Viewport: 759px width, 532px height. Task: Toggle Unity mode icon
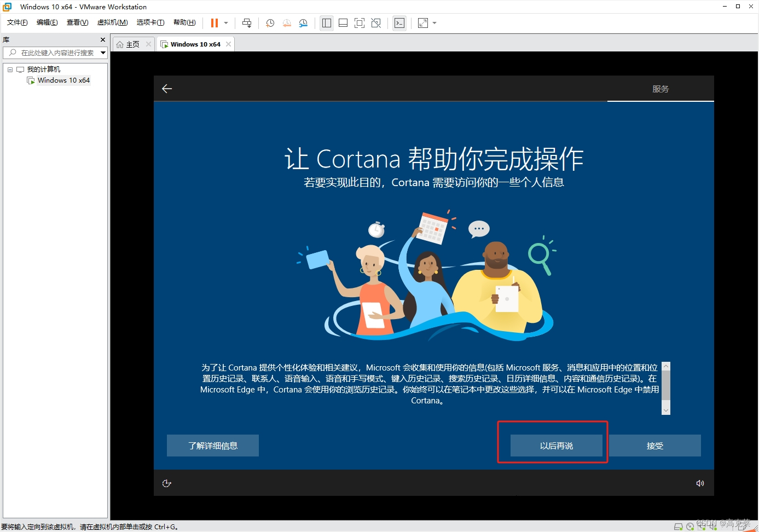pyautogui.click(x=376, y=23)
